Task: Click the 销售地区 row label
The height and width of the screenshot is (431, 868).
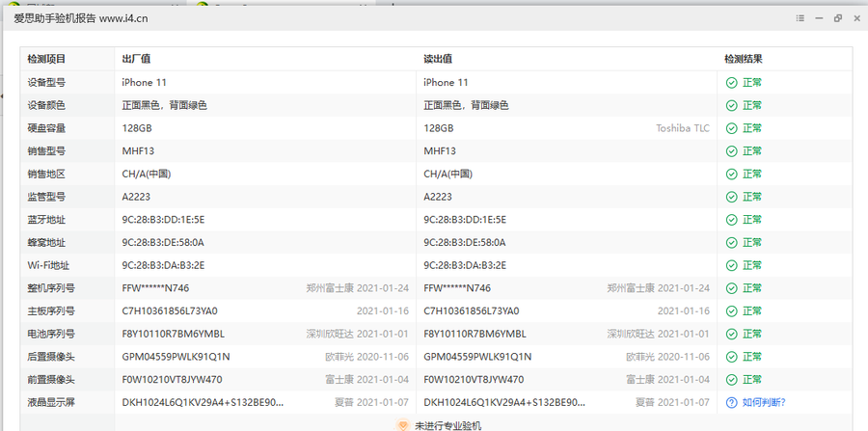Action: (x=46, y=174)
